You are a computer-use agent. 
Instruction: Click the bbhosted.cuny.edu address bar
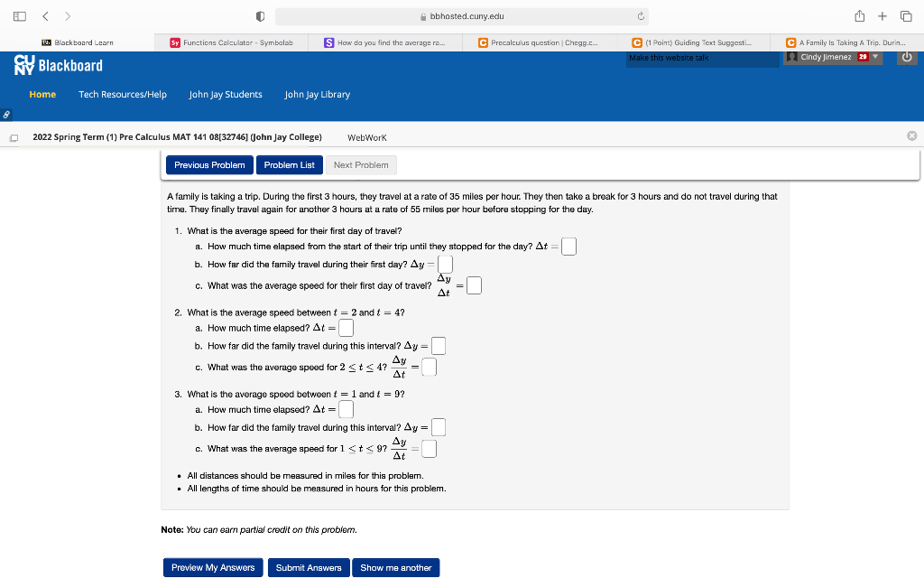(x=461, y=16)
